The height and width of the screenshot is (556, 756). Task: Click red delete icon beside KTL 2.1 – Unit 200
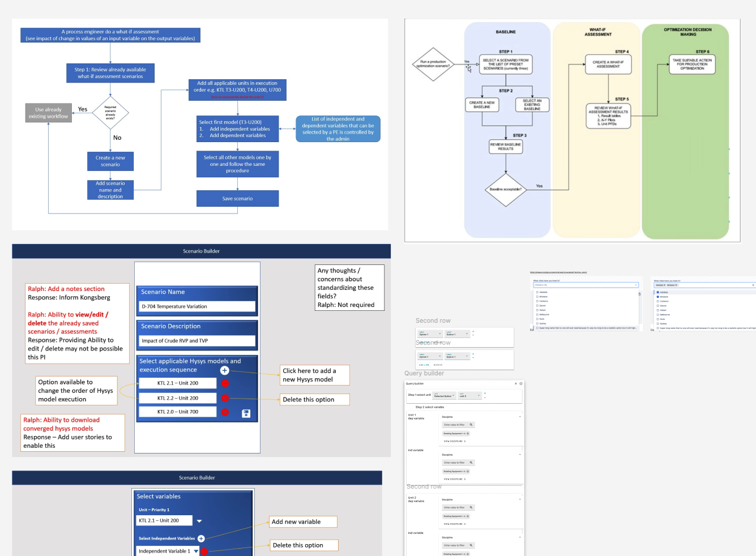(225, 383)
